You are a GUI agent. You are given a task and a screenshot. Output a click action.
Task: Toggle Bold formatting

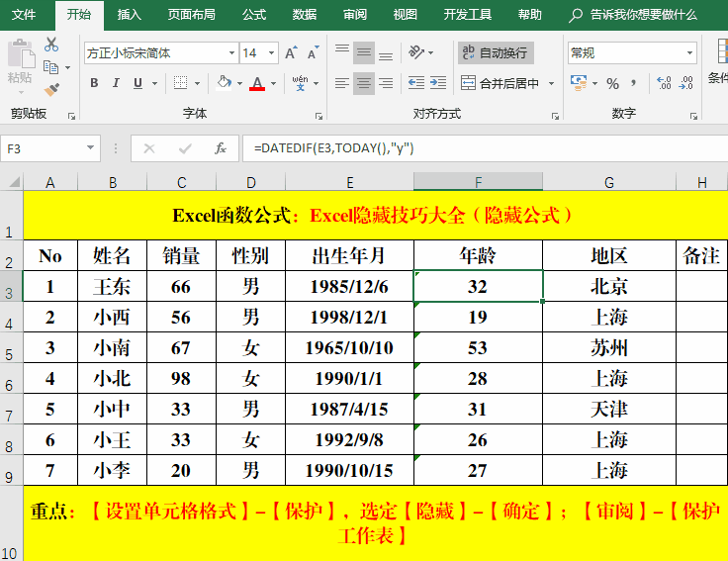coord(94,83)
